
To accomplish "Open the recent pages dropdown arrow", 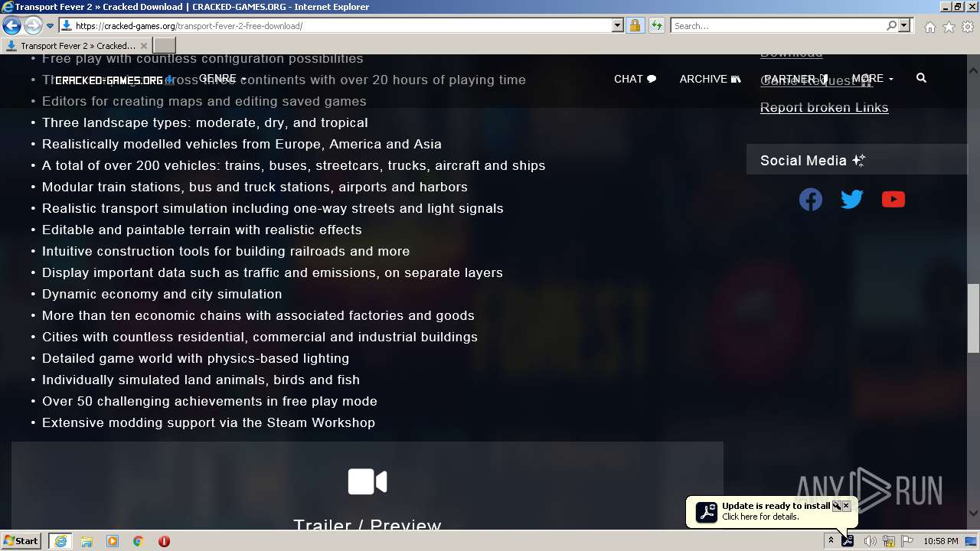I will pyautogui.click(x=50, y=26).
